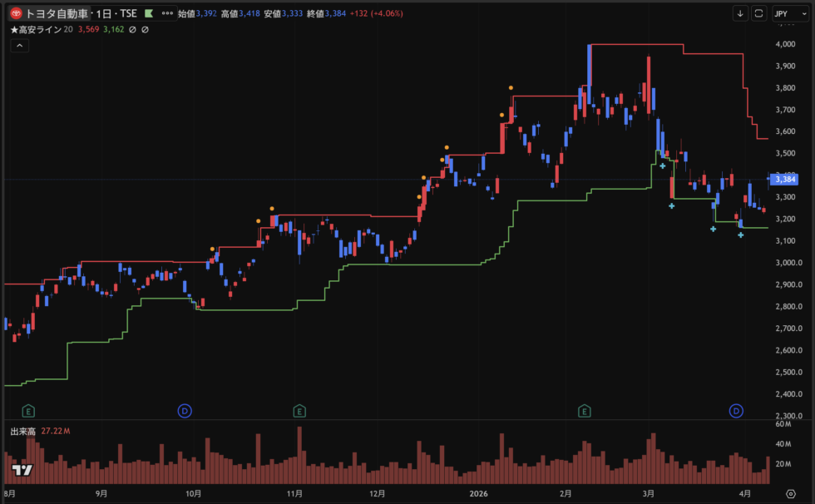Screen dimensions: 815x504
Task: Click the red 3,569 high line value
Action: [x=90, y=30]
